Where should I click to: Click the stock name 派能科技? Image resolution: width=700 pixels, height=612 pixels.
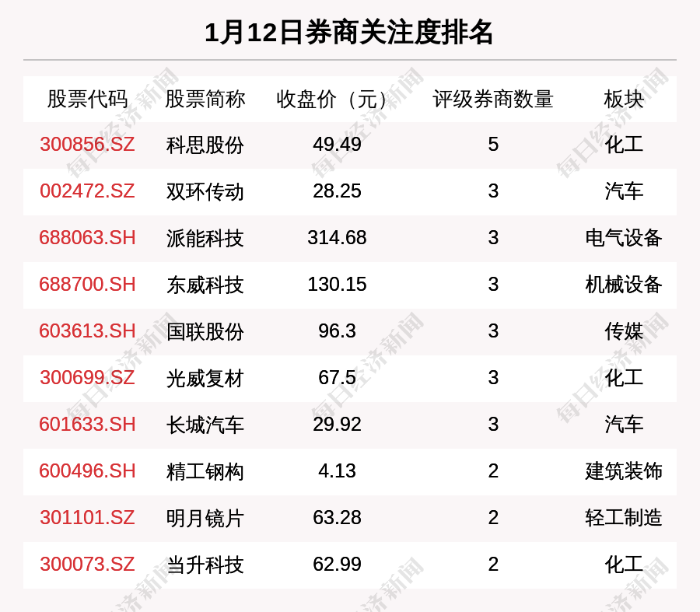click(x=205, y=239)
